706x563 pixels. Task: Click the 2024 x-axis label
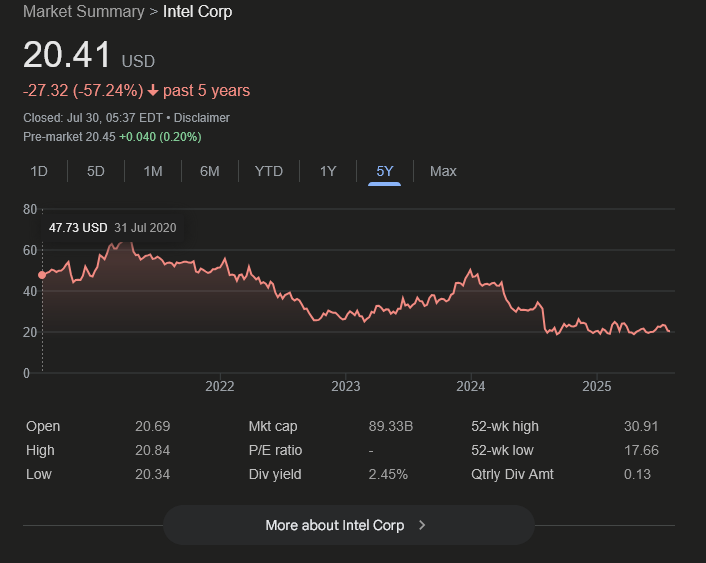(471, 386)
